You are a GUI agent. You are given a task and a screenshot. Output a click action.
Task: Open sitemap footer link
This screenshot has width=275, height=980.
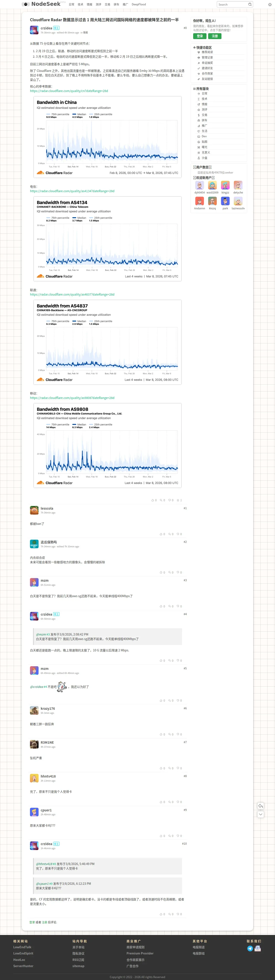click(78, 966)
